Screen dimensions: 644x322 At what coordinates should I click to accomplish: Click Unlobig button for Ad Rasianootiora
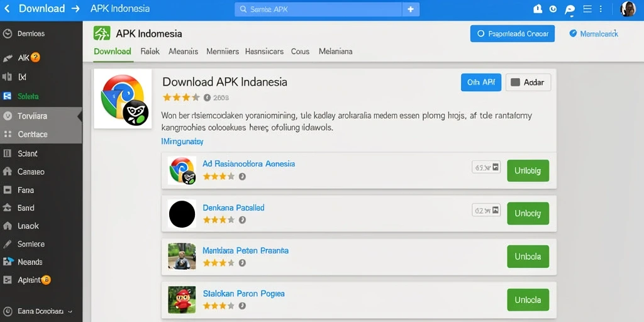pos(528,170)
